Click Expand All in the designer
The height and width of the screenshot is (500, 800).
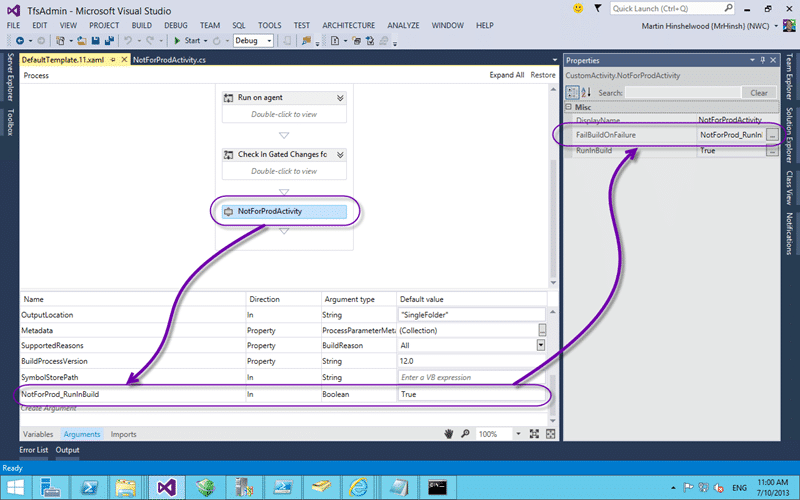507,75
